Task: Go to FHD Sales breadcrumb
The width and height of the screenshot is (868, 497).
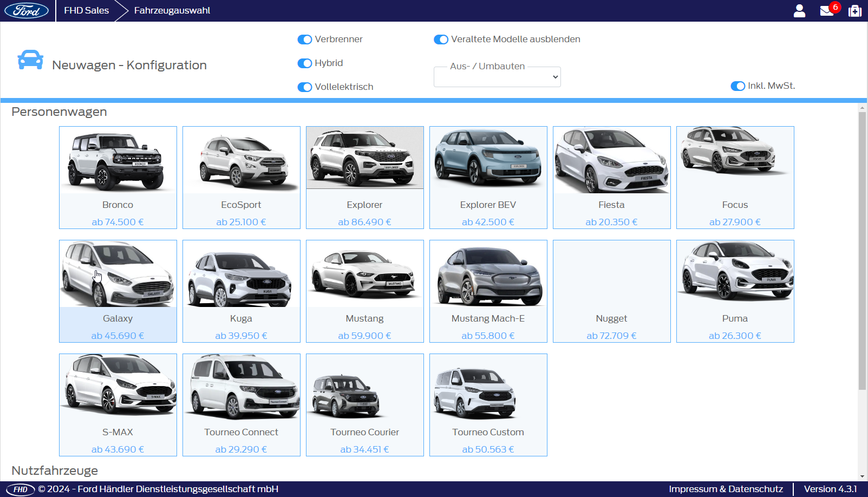Action: pos(87,10)
